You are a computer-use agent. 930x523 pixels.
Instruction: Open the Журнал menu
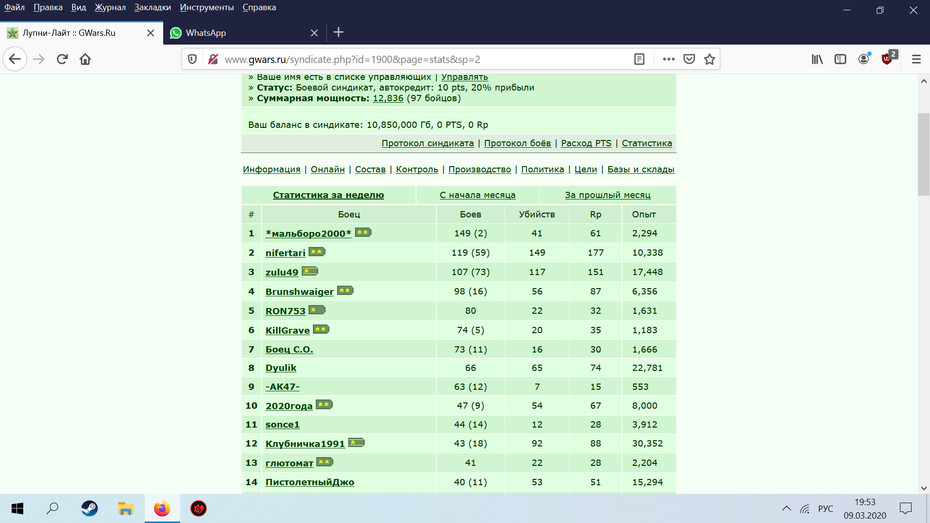110,8
